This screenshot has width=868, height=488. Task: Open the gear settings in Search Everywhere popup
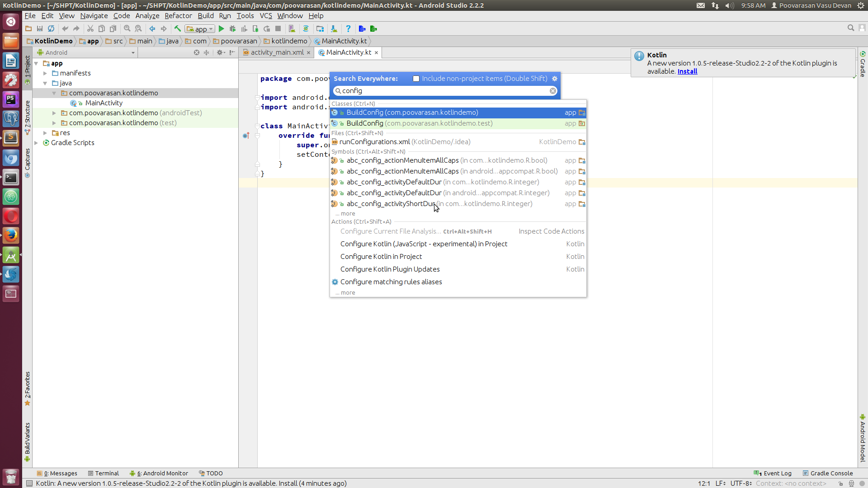[x=554, y=78]
